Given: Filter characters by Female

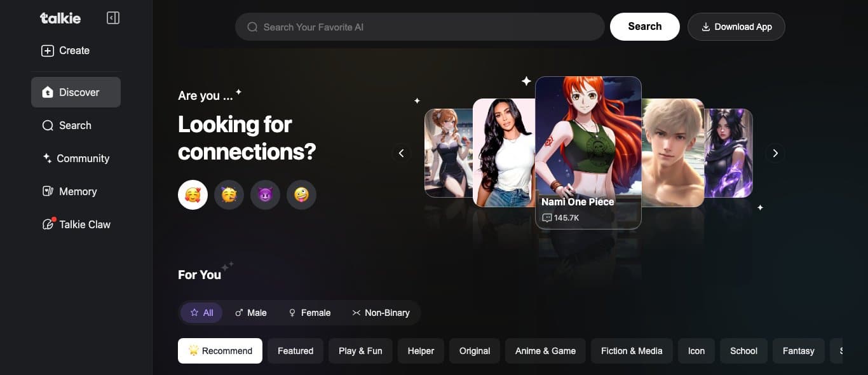Looking at the screenshot, I should click(309, 313).
